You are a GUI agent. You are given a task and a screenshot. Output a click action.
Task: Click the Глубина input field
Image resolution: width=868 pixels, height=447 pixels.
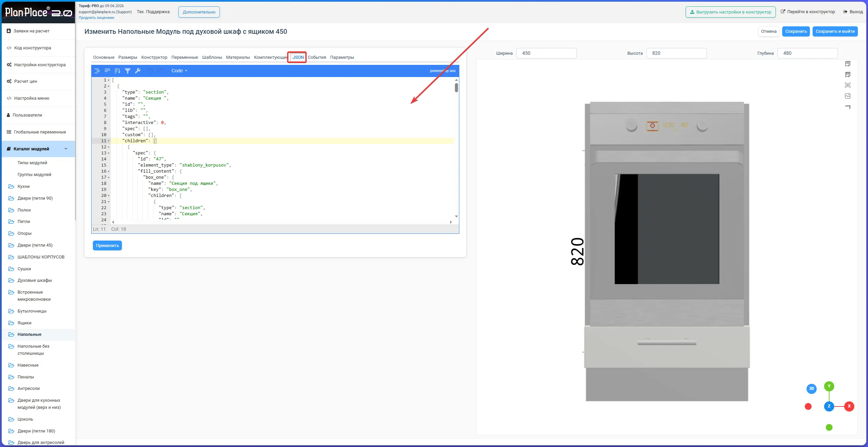pyautogui.click(x=807, y=53)
